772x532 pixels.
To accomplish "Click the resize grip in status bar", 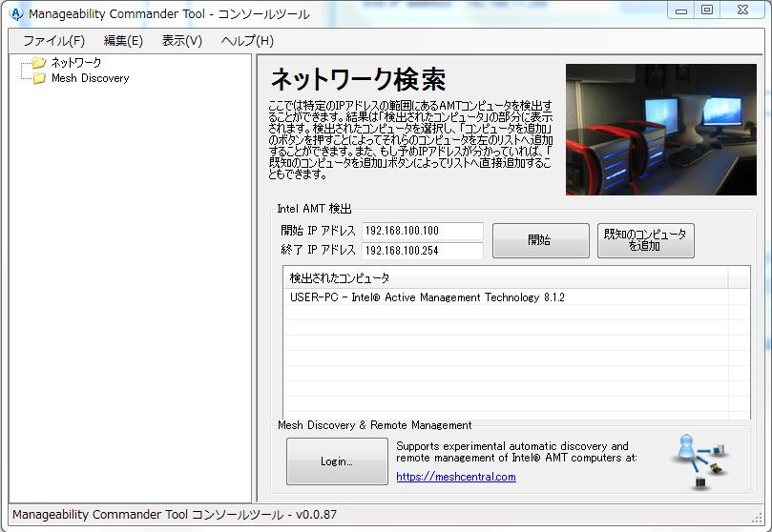I will coord(757,517).
